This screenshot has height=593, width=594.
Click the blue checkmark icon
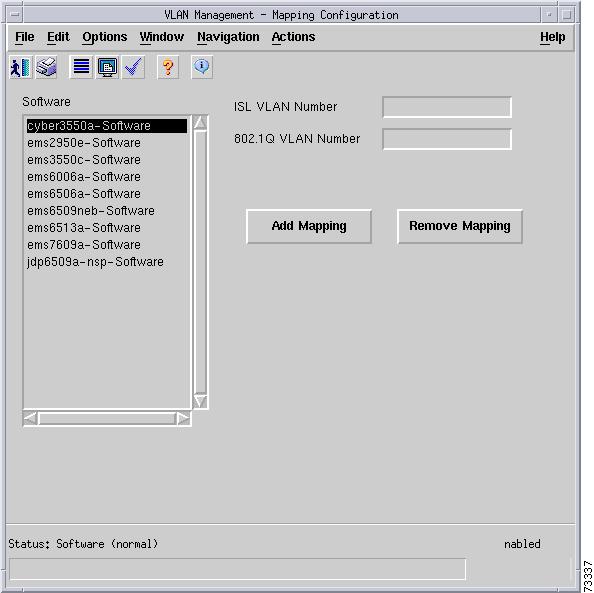coord(133,67)
